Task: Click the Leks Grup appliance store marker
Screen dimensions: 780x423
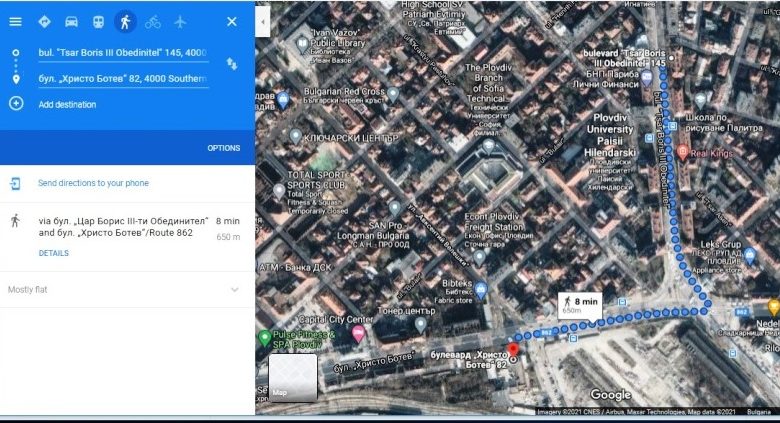Action: (750, 256)
